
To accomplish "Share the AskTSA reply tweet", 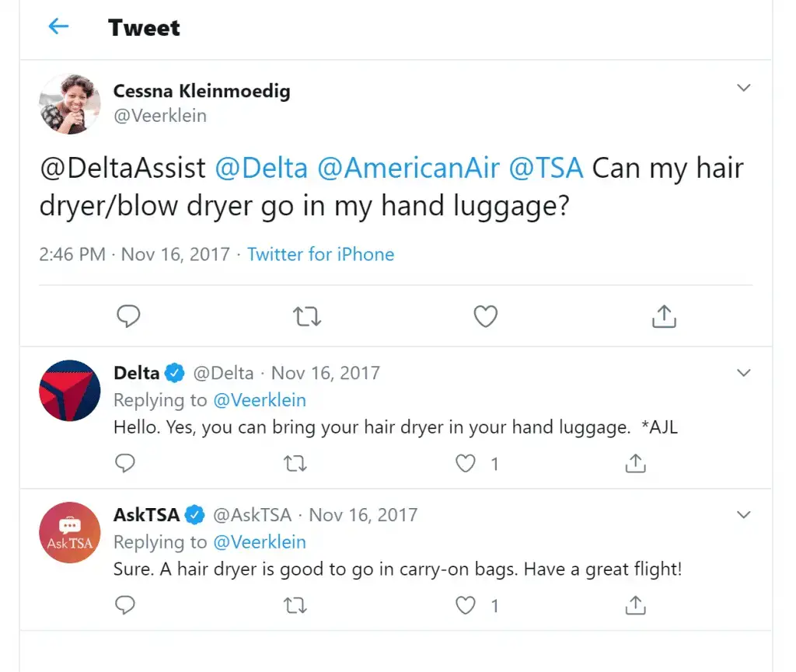I will (636, 605).
